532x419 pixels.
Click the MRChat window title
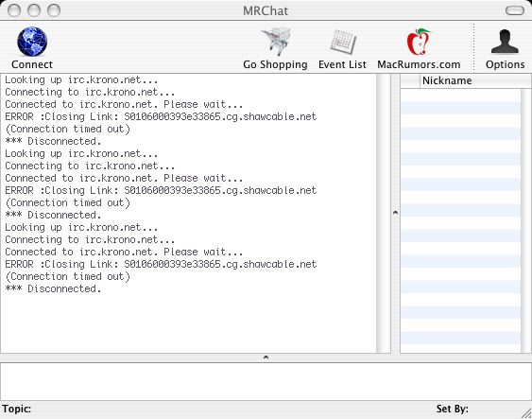[x=266, y=10]
